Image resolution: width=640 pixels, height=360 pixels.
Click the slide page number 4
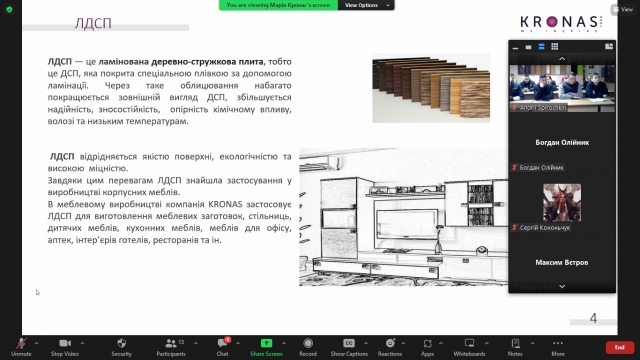(593, 318)
